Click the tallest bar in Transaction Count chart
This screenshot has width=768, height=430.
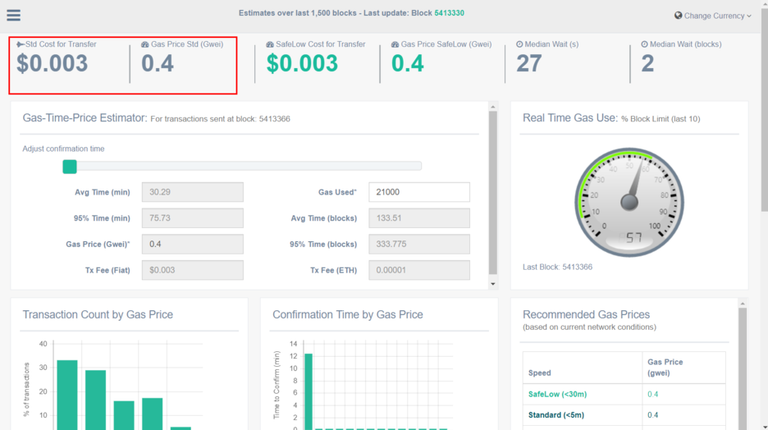pos(67,394)
